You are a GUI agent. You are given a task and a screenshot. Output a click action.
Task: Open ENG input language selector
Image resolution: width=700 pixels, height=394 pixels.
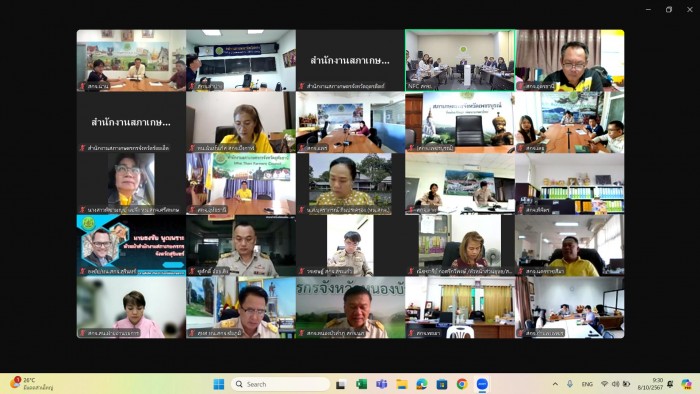coord(587,384)
